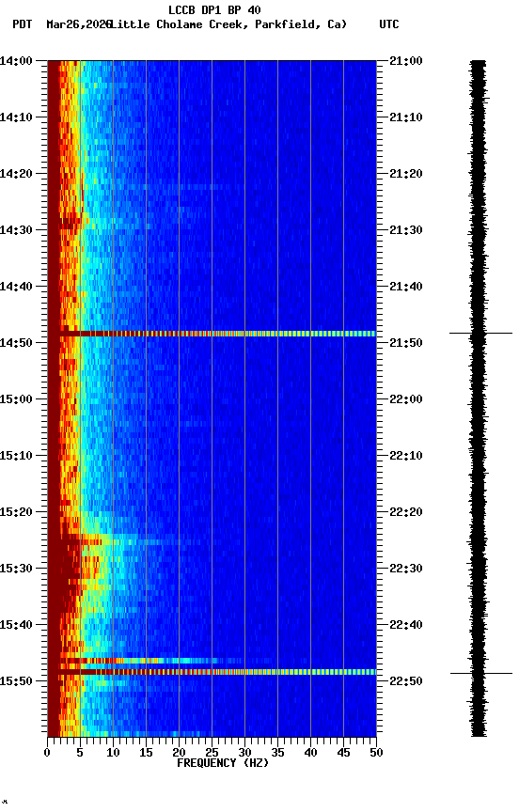Click the 15:10 PDT time label
Screen dimensions: 519x812
pos(16,456)
